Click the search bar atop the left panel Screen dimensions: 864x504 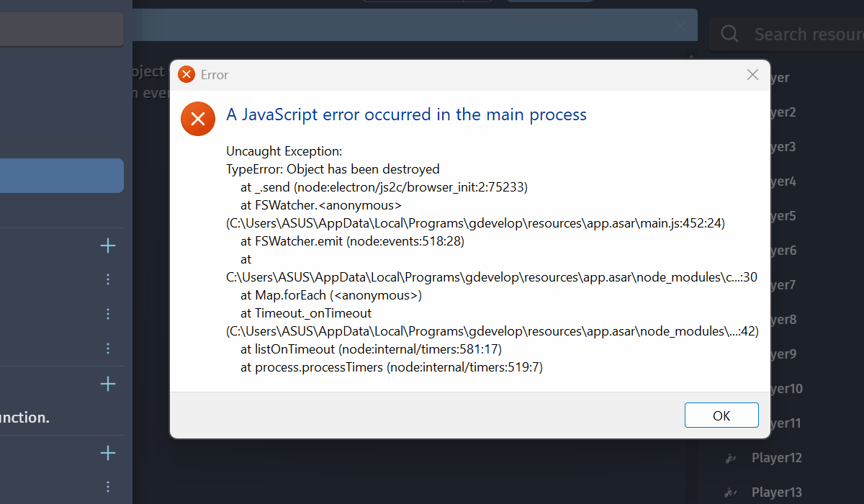click(x=61, y=30)
